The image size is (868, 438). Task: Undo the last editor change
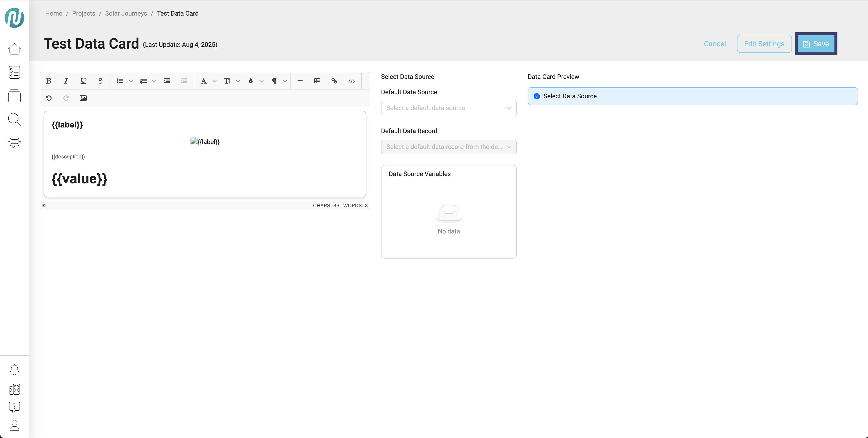(49, 98)
